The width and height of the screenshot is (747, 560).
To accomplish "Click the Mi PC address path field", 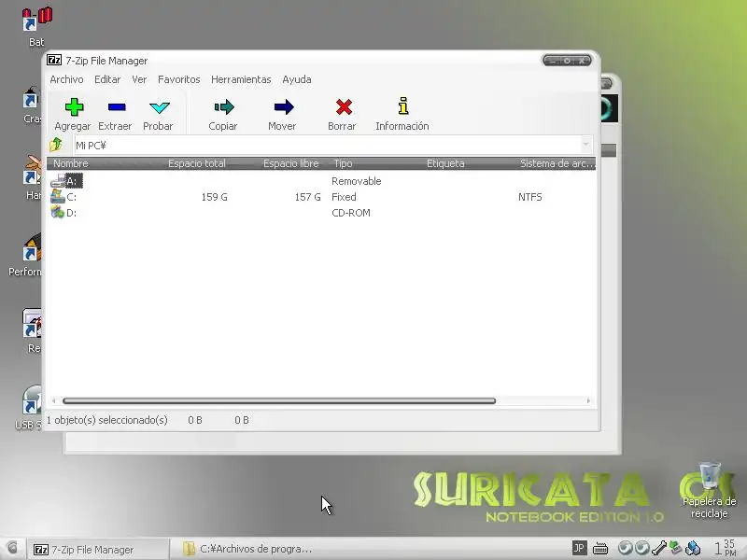I will tap(328, 145).
